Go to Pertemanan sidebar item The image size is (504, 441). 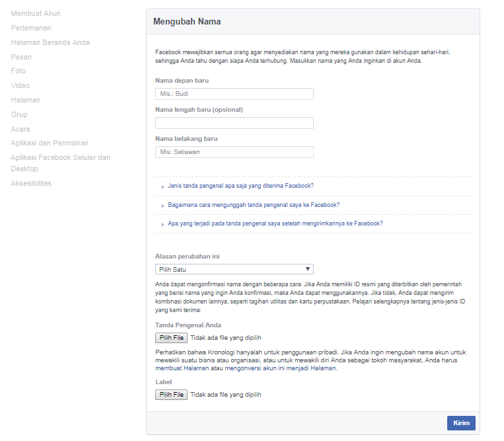pyautogui.click(x=31, y=28)
